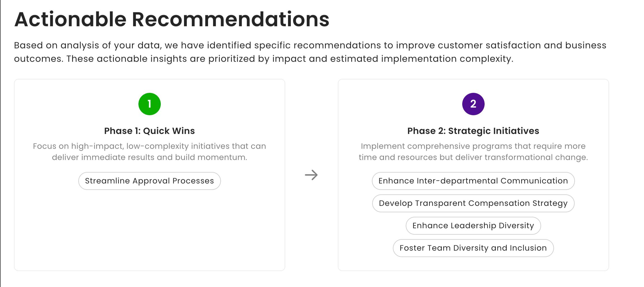Click blank space below the Foster Team Diversity pill

(473, 264)
